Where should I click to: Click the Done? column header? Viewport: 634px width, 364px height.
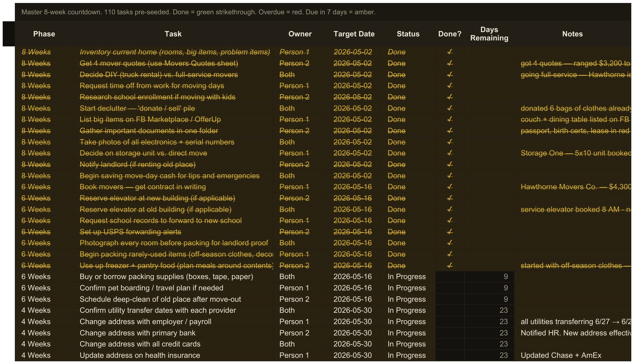(450, 34)
